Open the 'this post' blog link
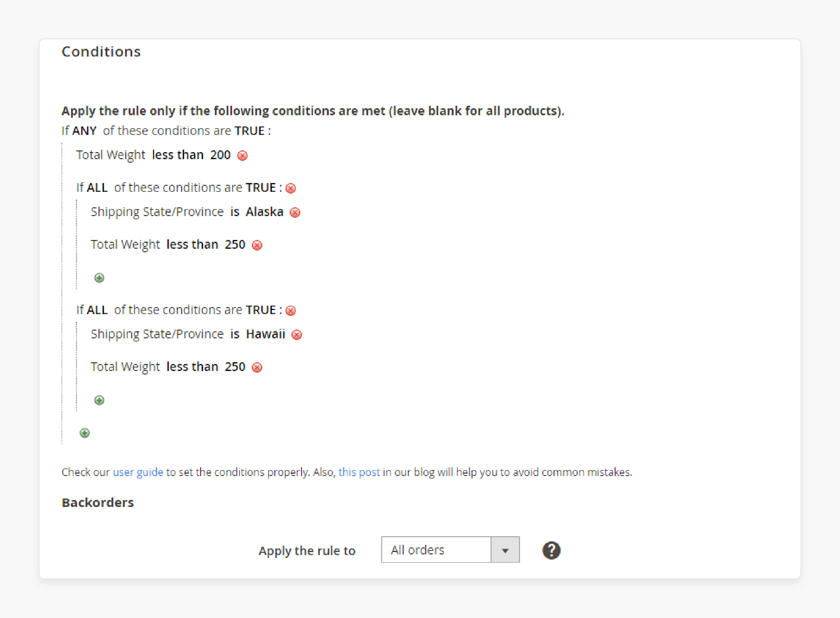 (x=359, y=472)
